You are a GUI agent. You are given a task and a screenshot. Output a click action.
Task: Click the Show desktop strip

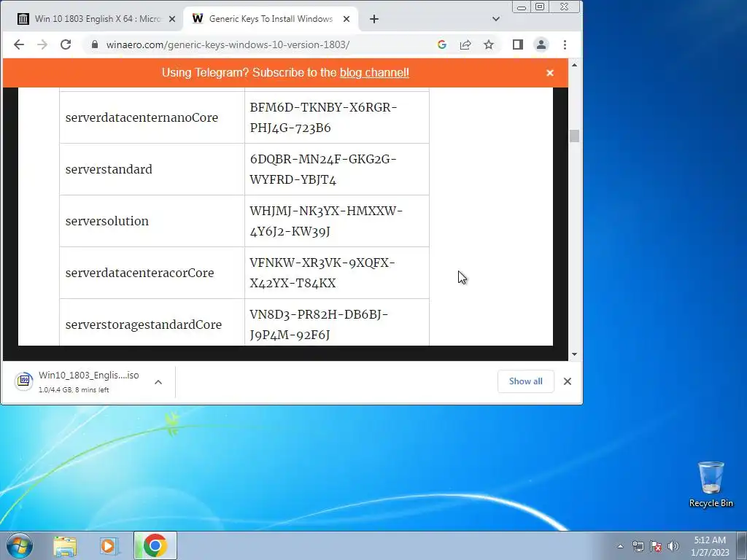pos(742,545)
